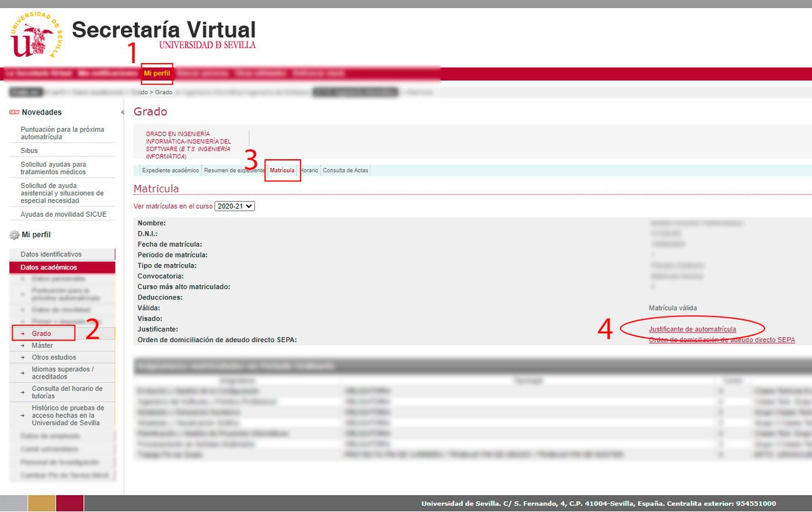The height and width of the screenshot is (512, 812).
Task: Click the Mi perfil gear icon
Action: pos(14,235)
